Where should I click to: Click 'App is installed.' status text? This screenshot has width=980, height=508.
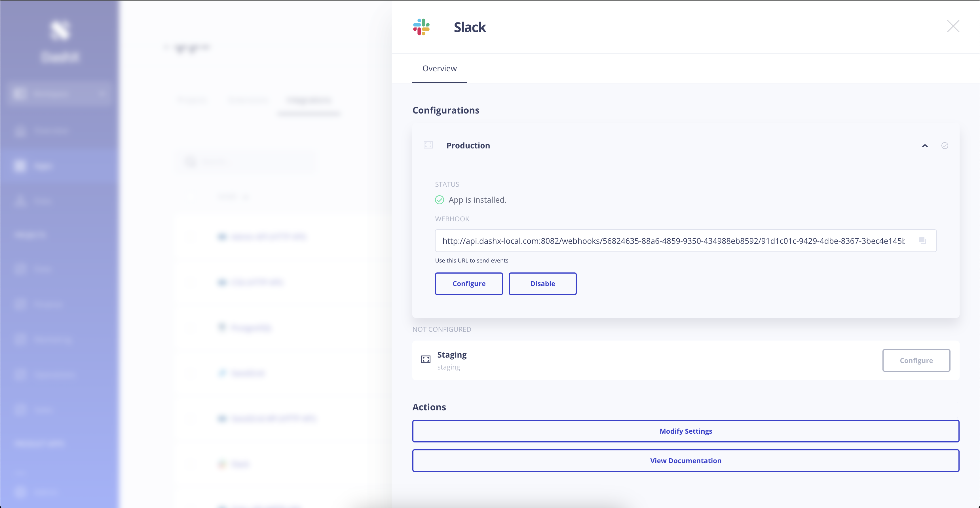(x=478, y=200)
